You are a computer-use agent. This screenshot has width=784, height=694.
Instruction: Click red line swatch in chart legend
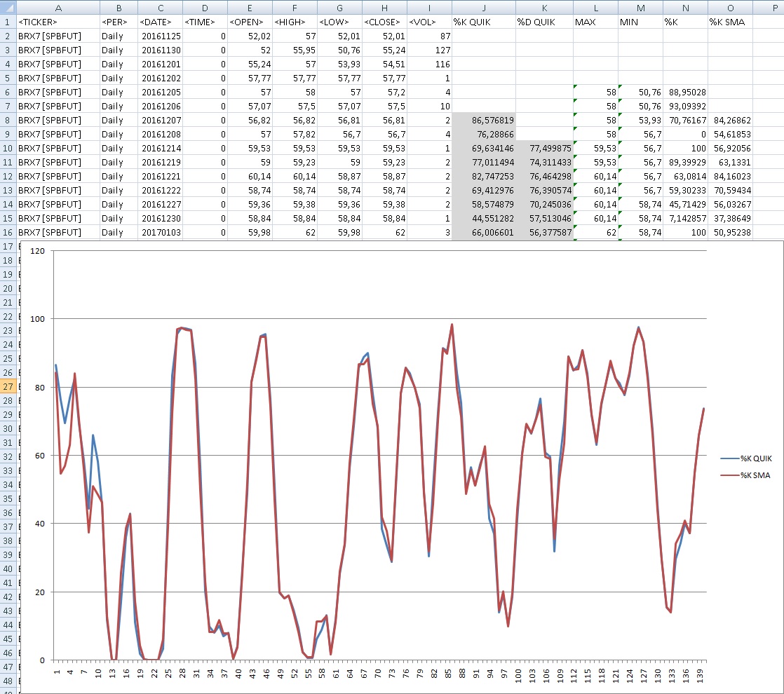coord(728,475)
